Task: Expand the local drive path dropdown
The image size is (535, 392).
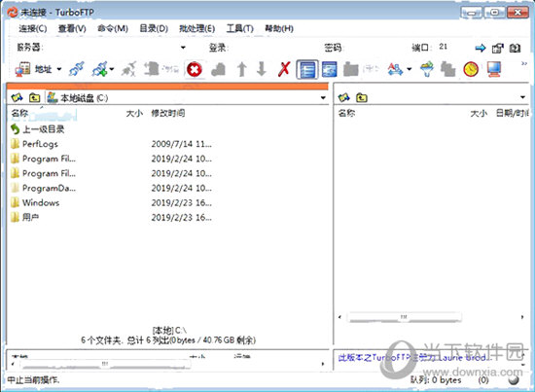Action: pyautogui.click(x=323, y=98)
